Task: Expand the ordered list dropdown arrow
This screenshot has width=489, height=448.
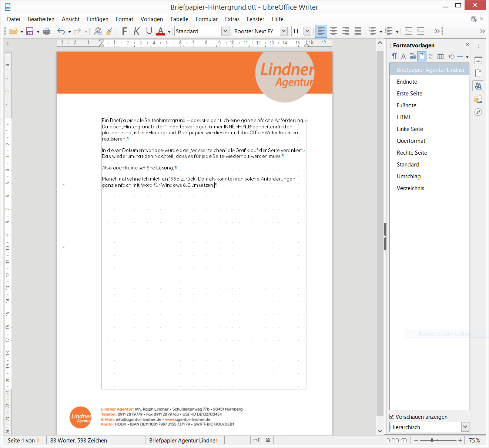Action: [x=397, y=32]
